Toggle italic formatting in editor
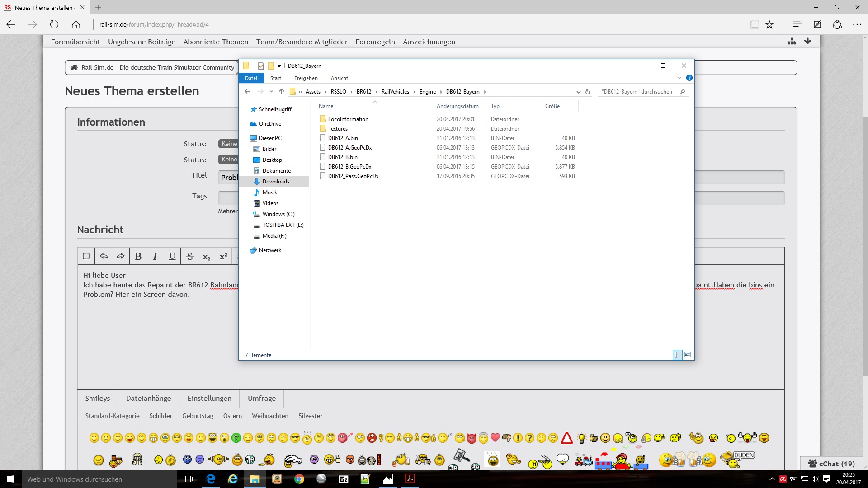 (x=155, y=256)
